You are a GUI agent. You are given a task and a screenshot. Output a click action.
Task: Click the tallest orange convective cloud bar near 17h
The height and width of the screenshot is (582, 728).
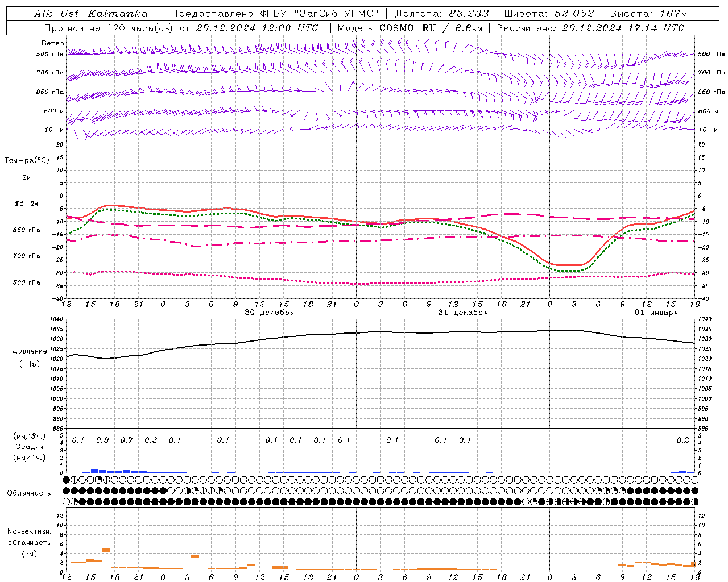point(106,550)
